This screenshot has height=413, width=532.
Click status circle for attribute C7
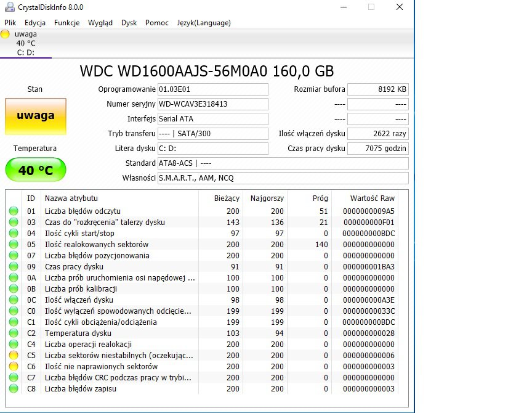click(14, 377)
